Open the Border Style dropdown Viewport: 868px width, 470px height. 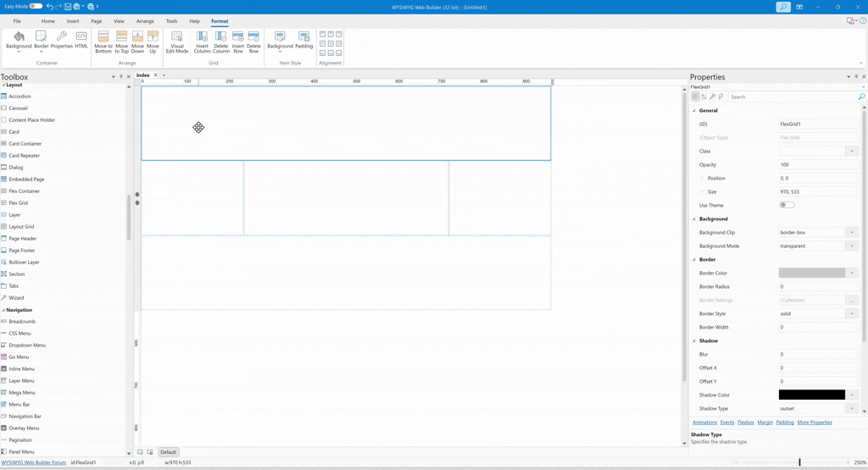coord(852,313)
